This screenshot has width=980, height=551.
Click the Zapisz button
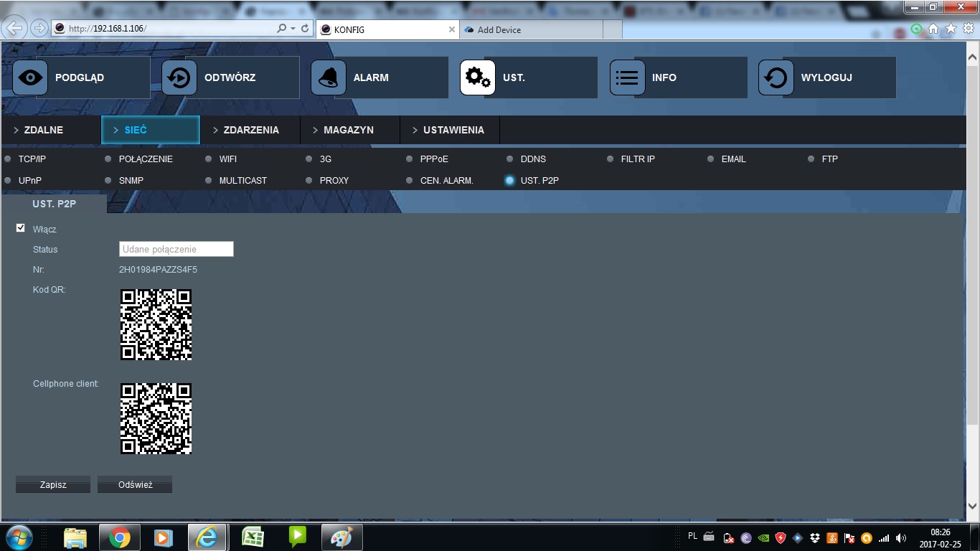(x=53, y=484)
